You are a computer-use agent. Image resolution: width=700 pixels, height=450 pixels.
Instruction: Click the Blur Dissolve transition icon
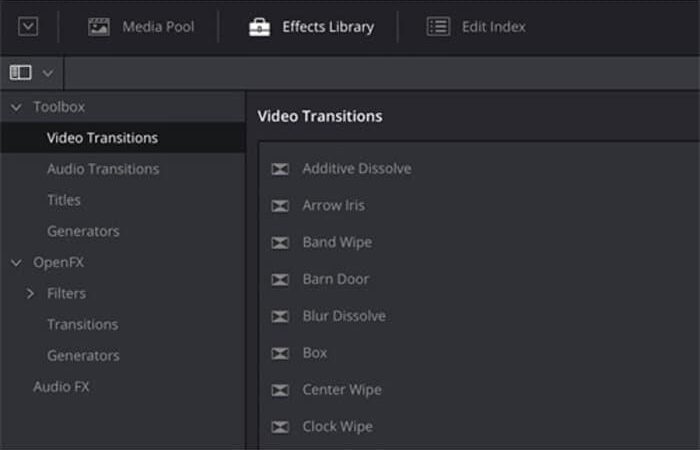281,317
